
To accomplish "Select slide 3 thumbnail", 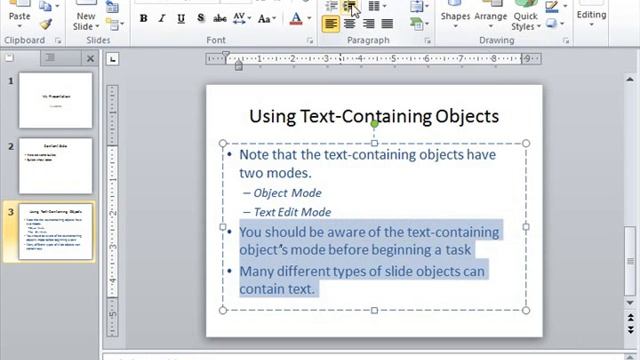I will point(56,231).
